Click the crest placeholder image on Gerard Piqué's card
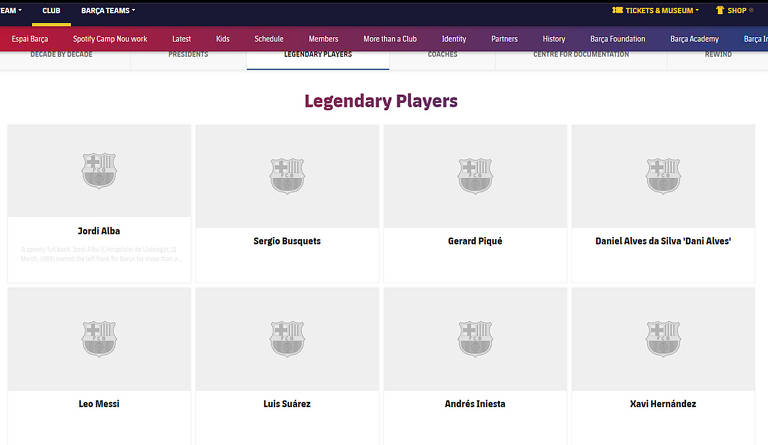The image size is (768, 445). (475, 176)
